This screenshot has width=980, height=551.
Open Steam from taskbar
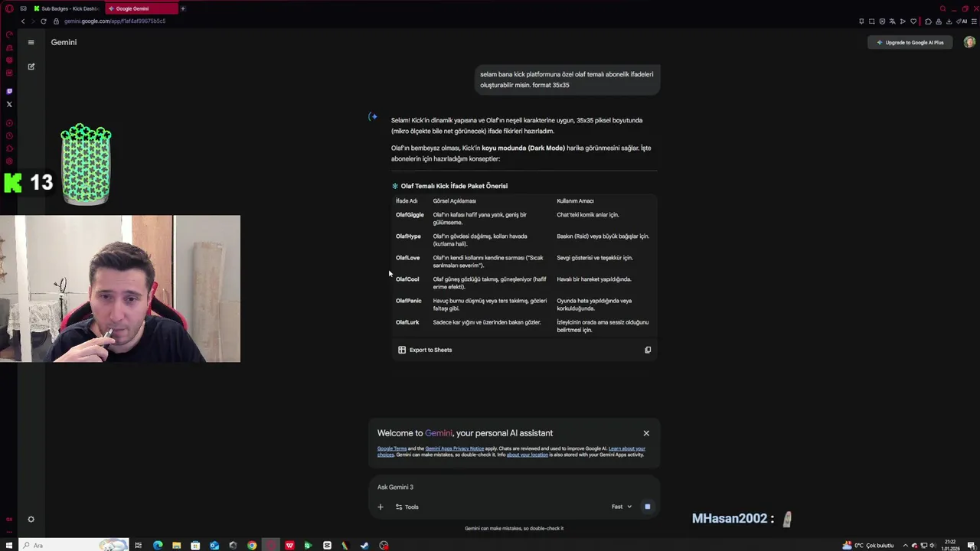(364, 546)
